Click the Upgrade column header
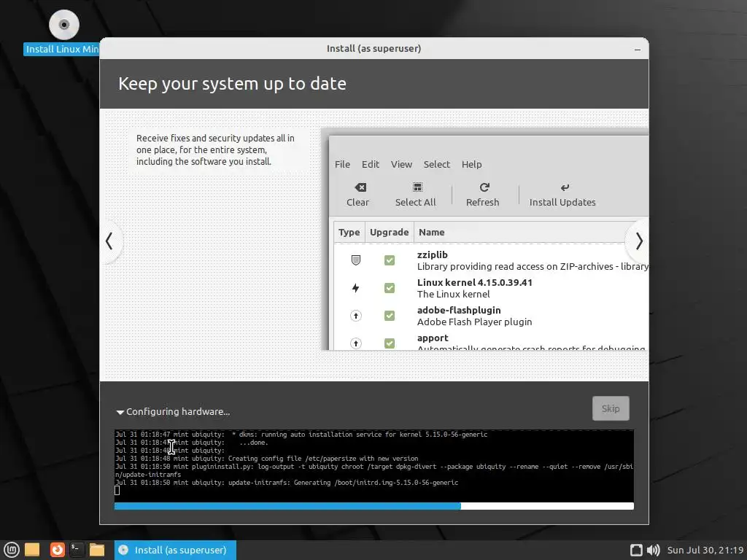 pyautogui.click(x=390, y=233)
